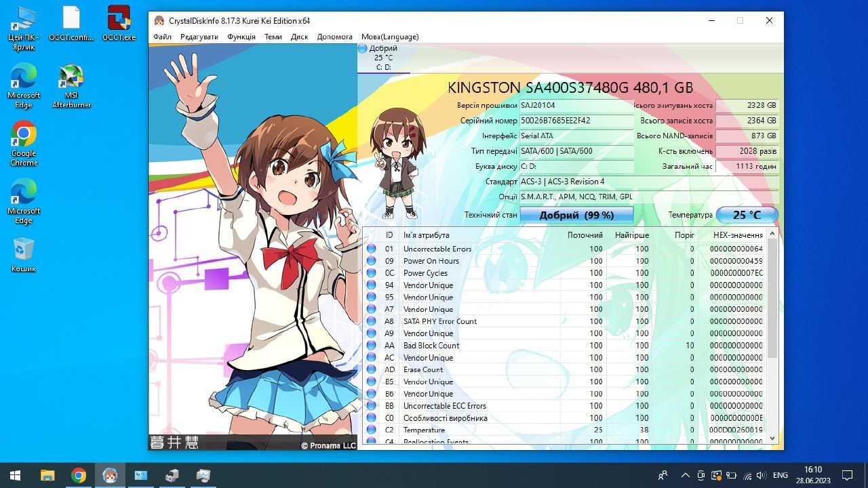Select the Uncorrectable ECC Errors attribute name
This screenshot has width=868, height=488.
(445, 406)
